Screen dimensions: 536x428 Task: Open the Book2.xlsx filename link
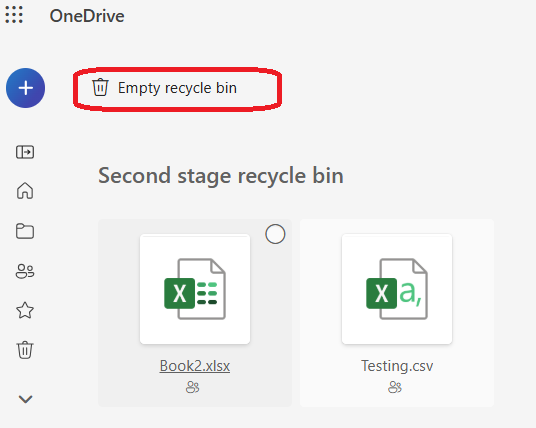195,366
